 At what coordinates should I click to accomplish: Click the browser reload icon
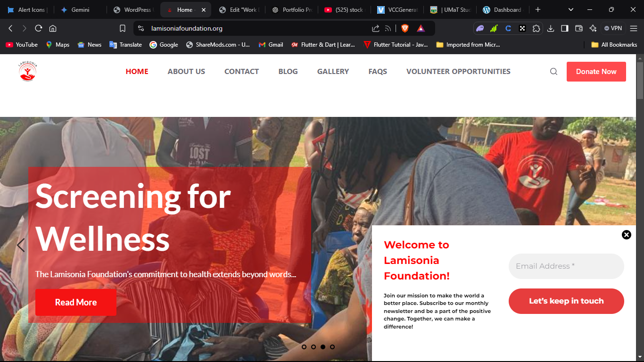(39, 28)
